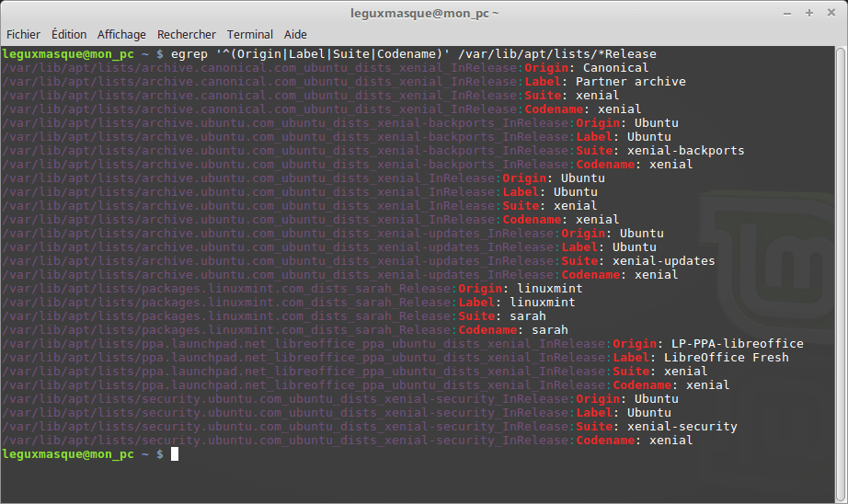The width and height of the screenshot is (848, 504).
Task: Minimize the terminal window
Action: (x=787, y=13)
